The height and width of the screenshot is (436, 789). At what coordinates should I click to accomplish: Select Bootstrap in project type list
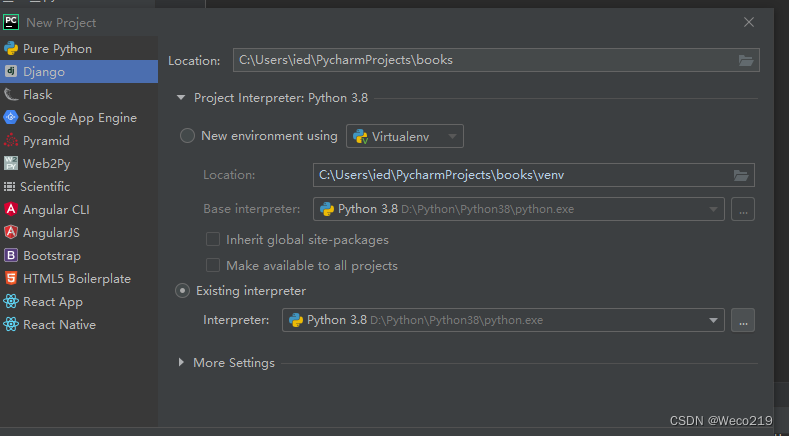click(x=52, y=256)
